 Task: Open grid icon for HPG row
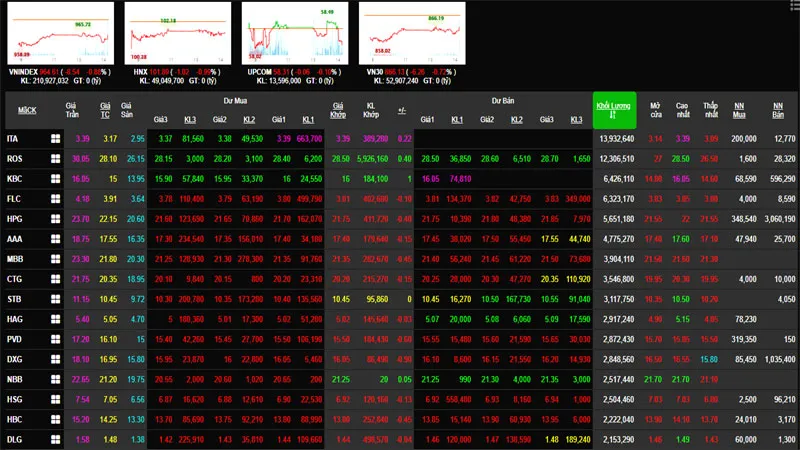55,219
